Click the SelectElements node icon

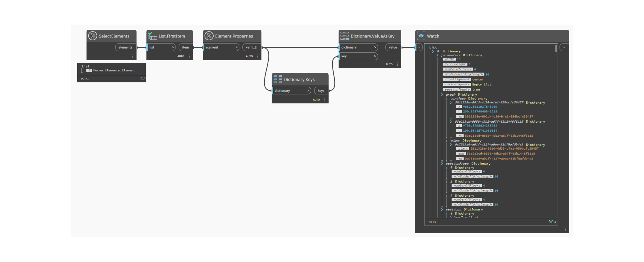[92, 36]
